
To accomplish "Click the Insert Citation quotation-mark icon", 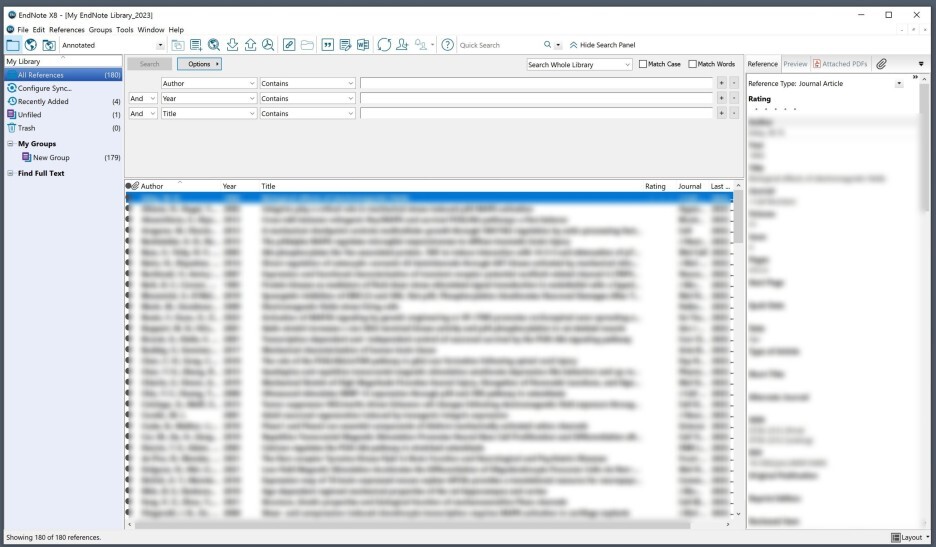I will click(x=327, y=45).
